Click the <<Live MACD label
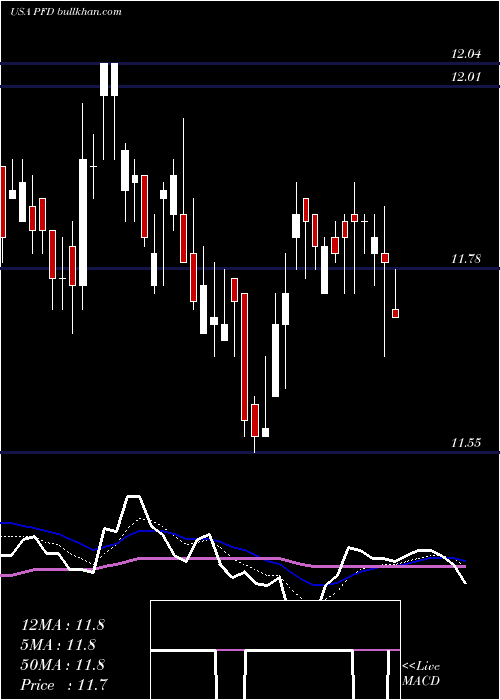 coord(421,673)
